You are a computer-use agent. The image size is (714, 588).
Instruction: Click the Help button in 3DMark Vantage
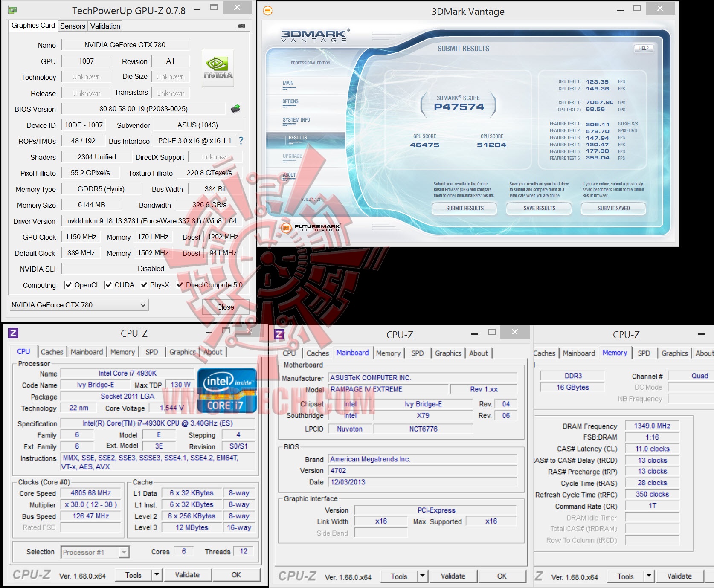[644, 49]
